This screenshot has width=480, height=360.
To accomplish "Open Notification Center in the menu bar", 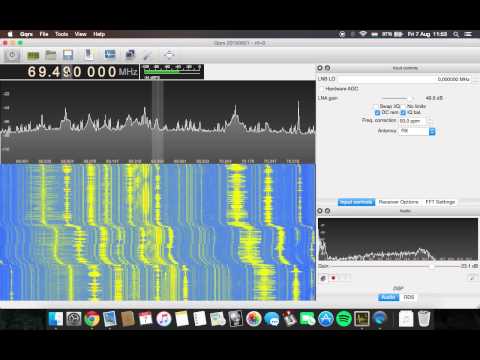I will [x=468, y=34].
